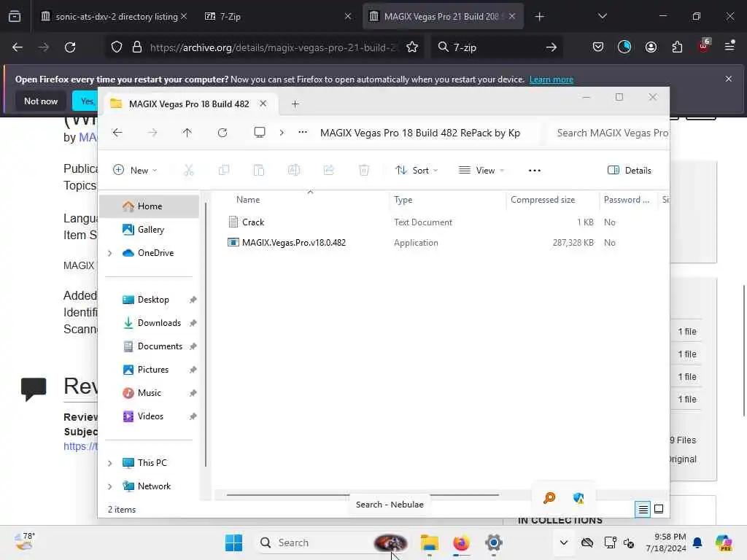This screenshot has width=747, height=560.
Task: Click the breadcrumb chevron after the monitor icon
Action: pyautogui.click(x=282, y=133)
